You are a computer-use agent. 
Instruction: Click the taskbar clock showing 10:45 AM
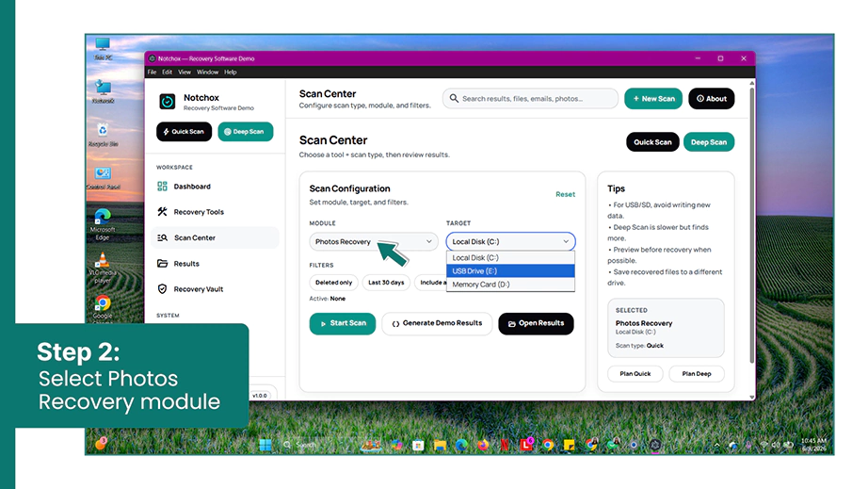[813, 445]
